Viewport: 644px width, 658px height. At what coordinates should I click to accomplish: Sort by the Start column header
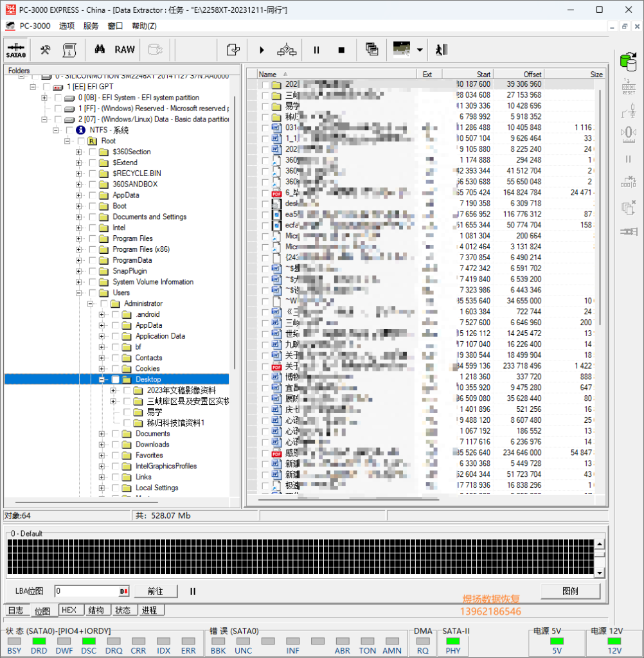click(x=467, y=75)
